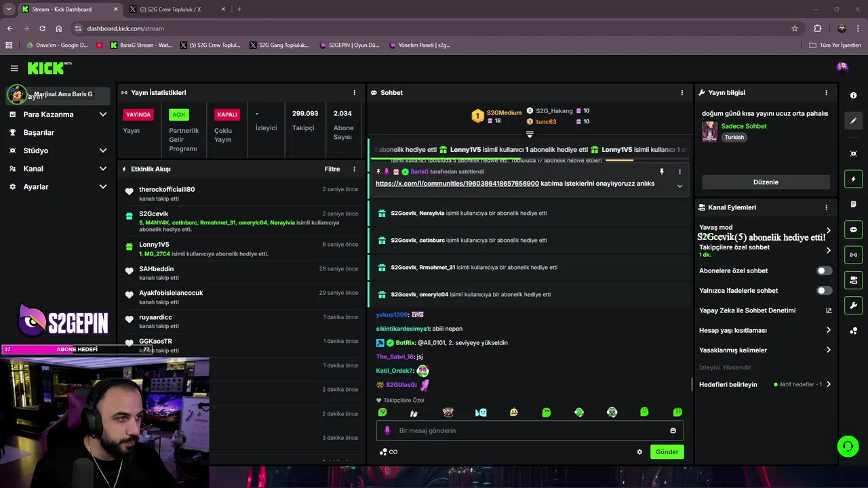The image size is (868, 488).
Task: Click the pencil edit icon in the right sidebar
Action: tap(853, 121)
